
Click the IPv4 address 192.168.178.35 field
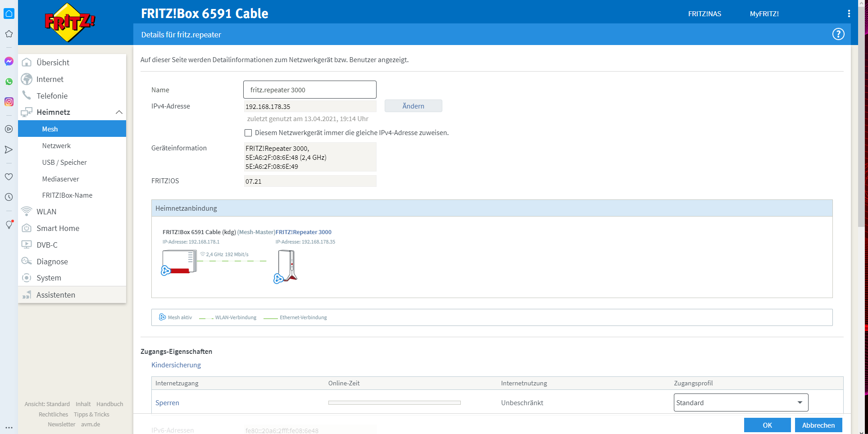[310, 106]
